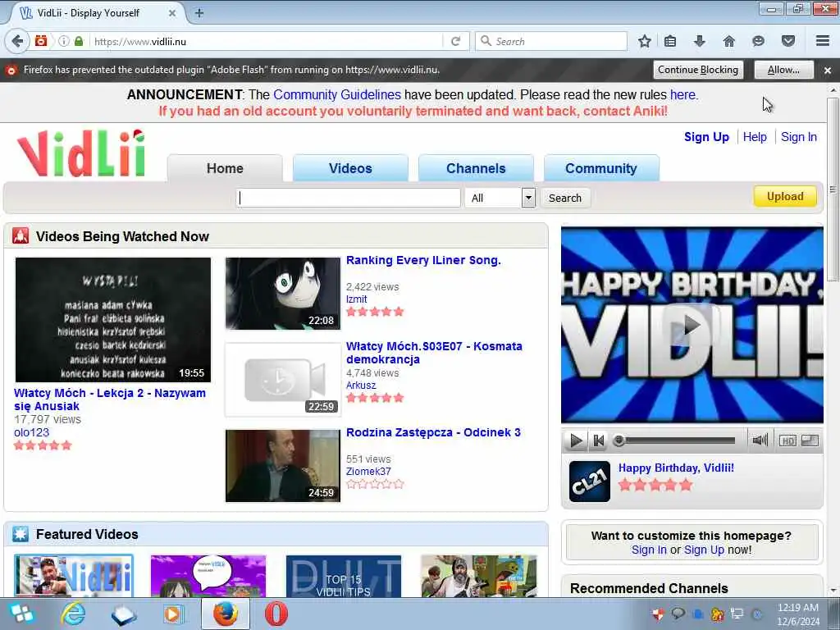This screenshot has height=630, width=840.
Task: Click the video player seek bar
Action: point(674,441)
